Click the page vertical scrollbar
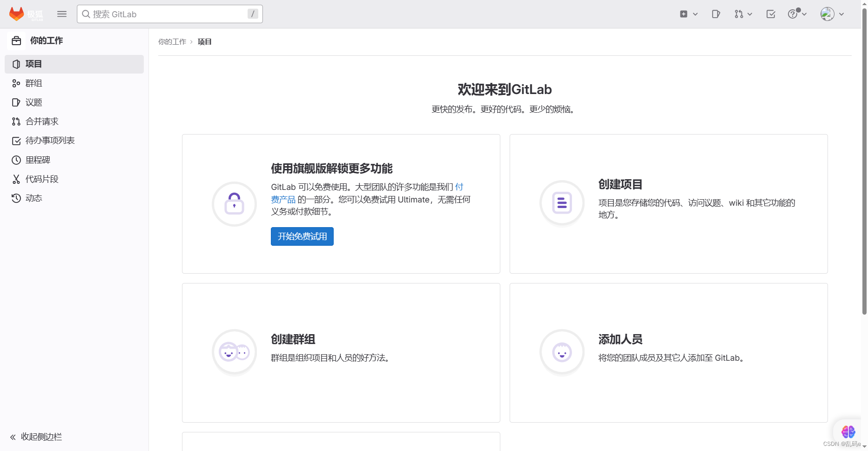Viewport: 868px width, 451px height. (x=864, y=161)
